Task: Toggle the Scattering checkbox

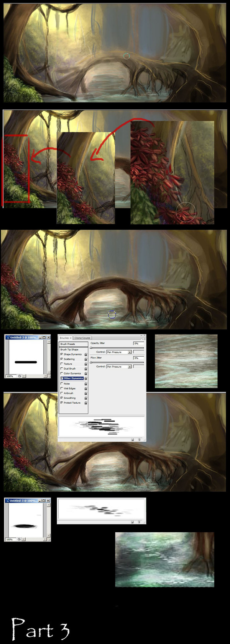Action: pos(62,359)
